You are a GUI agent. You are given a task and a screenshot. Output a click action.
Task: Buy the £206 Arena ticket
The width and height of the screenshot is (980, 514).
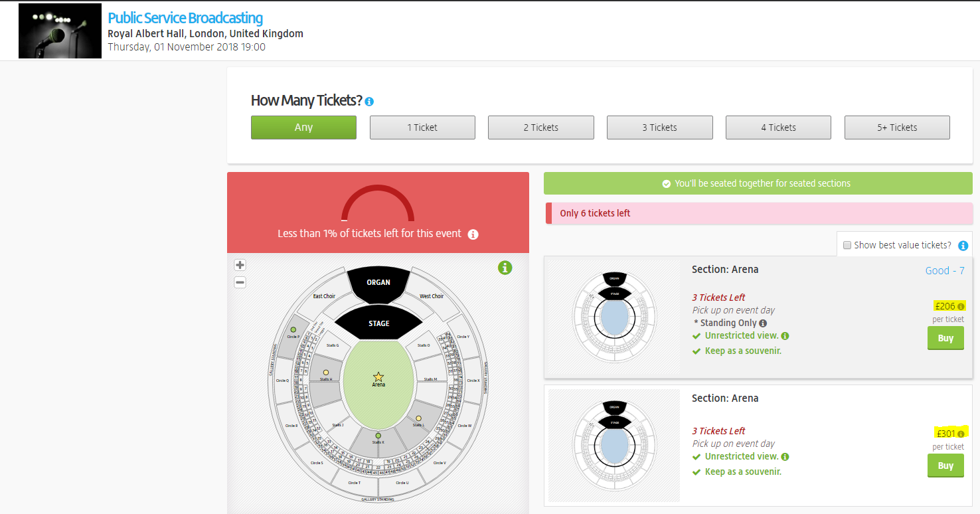tap(945, 338)
